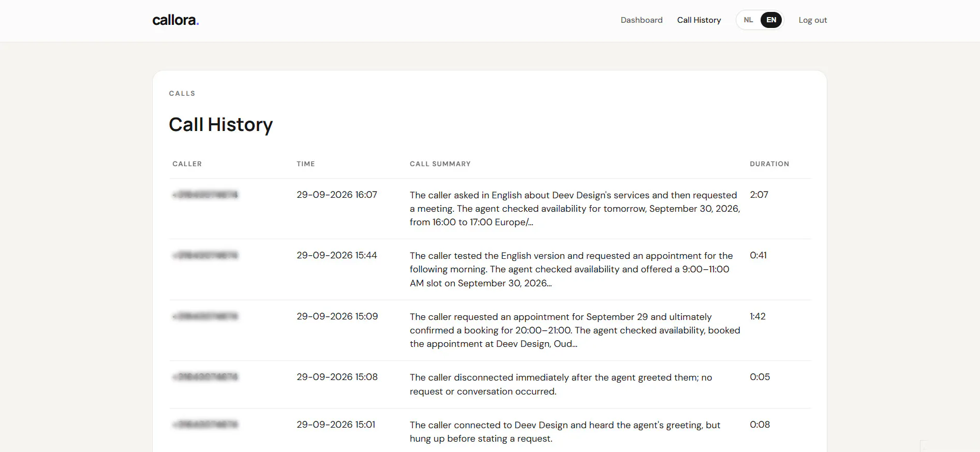Open summary about testing the English version
The width and height of the screenshot is (980, 452).
coord(571,269)
